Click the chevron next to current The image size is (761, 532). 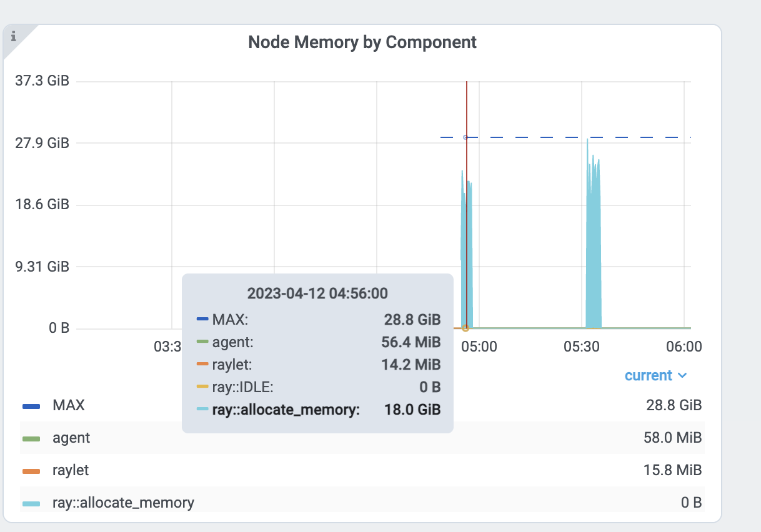684,376
